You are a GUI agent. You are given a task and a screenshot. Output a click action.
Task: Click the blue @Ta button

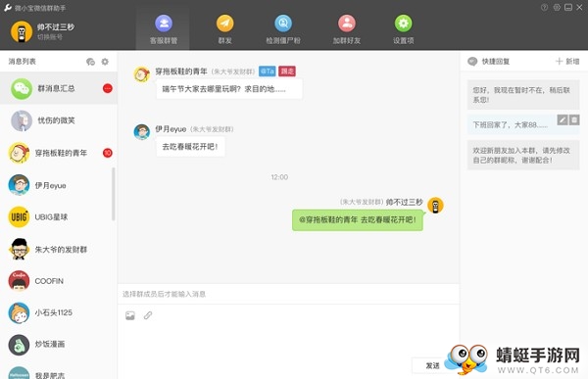[267, 71]
